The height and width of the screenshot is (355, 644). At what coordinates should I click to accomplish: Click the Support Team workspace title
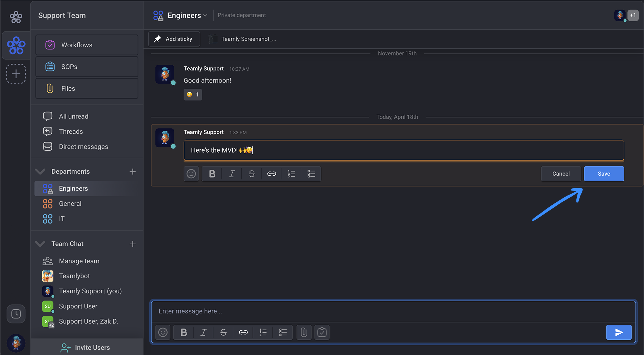62,15
